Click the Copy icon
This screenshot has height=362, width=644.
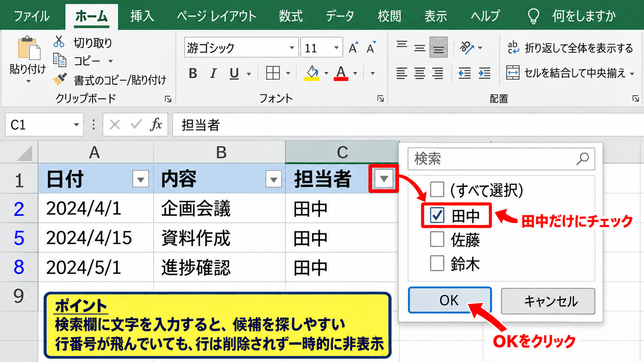[x=60, y=60]
